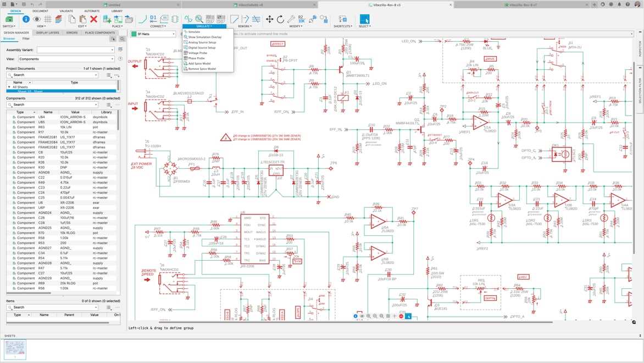The width and height of the screenshot is (644, 363).
Task: Switch to the Vibezilla-Rev-B v7 document tab
Action: [523, 5]
